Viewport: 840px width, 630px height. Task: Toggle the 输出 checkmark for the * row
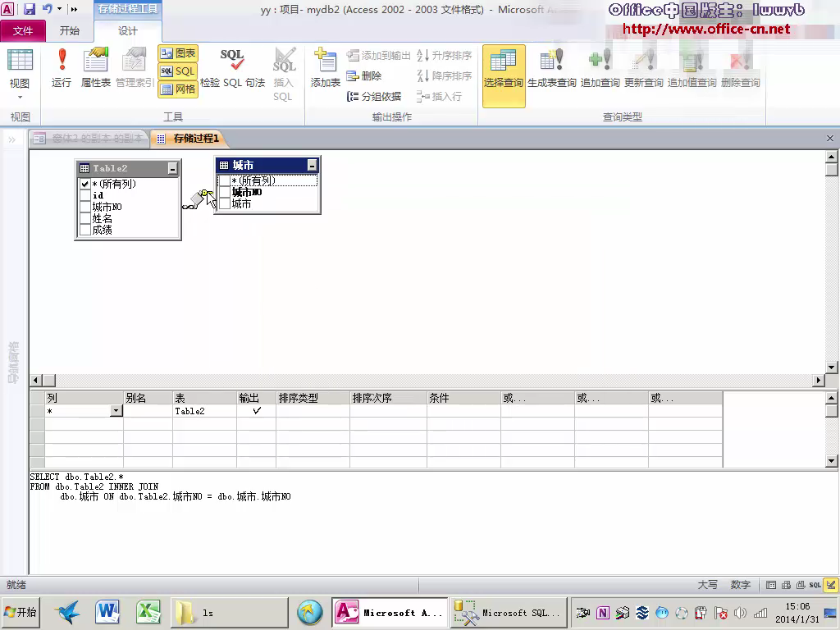(257, 411)
